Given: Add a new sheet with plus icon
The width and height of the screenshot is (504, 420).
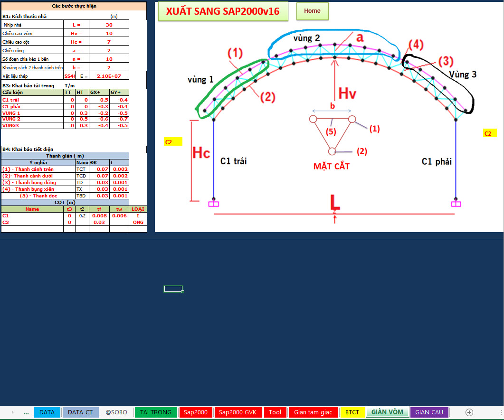Looking at the screenshot, I should [x=469, y=412].
